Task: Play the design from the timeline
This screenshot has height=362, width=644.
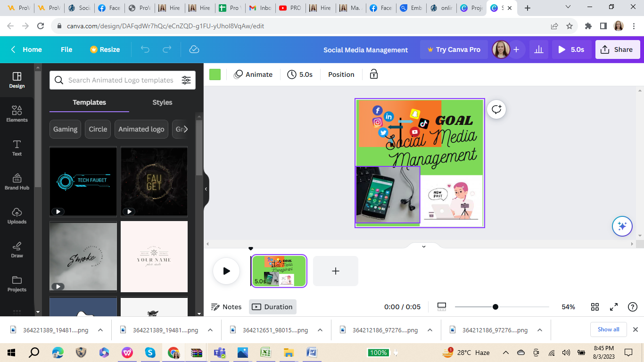Action: (x=226, y=271)
